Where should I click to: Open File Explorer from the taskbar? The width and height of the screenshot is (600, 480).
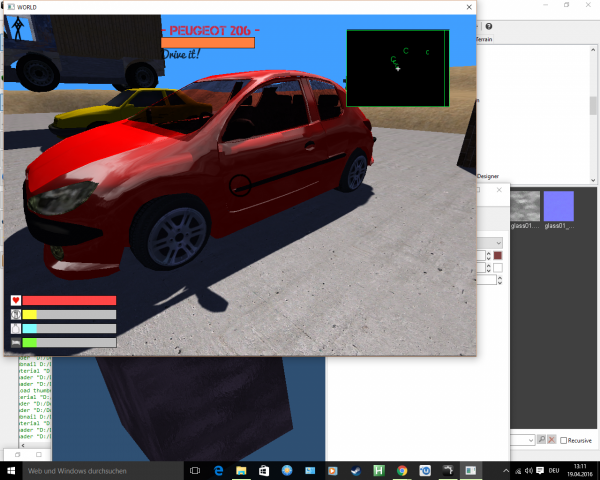point(240,470)
